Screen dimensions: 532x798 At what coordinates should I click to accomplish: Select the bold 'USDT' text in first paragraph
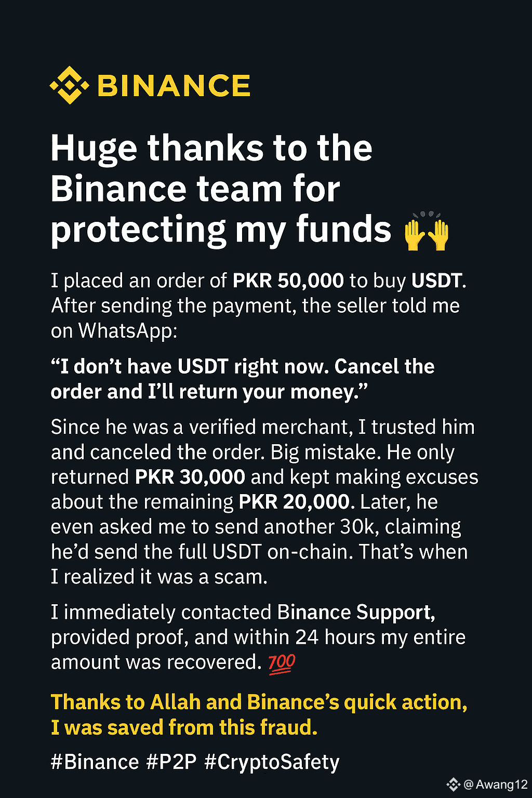coord(436,281)
